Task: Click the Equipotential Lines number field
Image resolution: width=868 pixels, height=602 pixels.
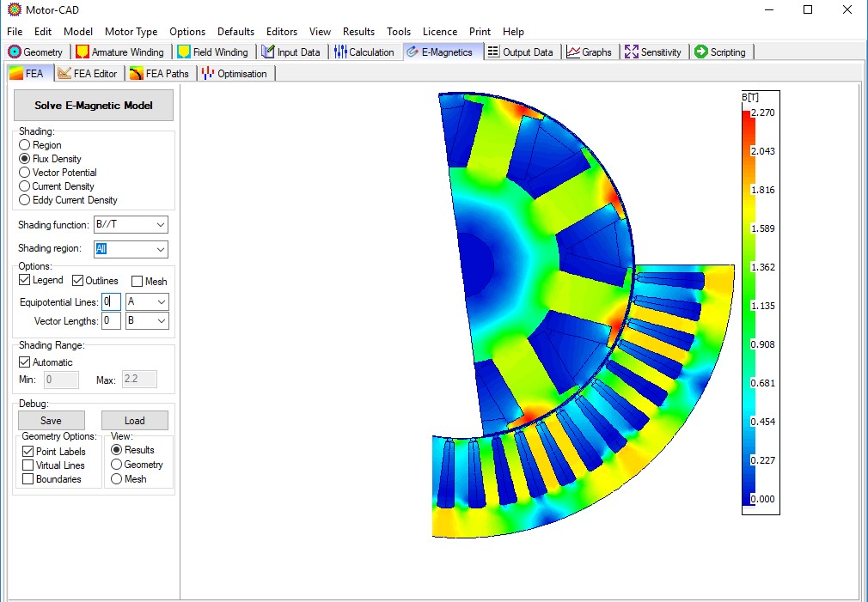Action: (x=111, y=301)
